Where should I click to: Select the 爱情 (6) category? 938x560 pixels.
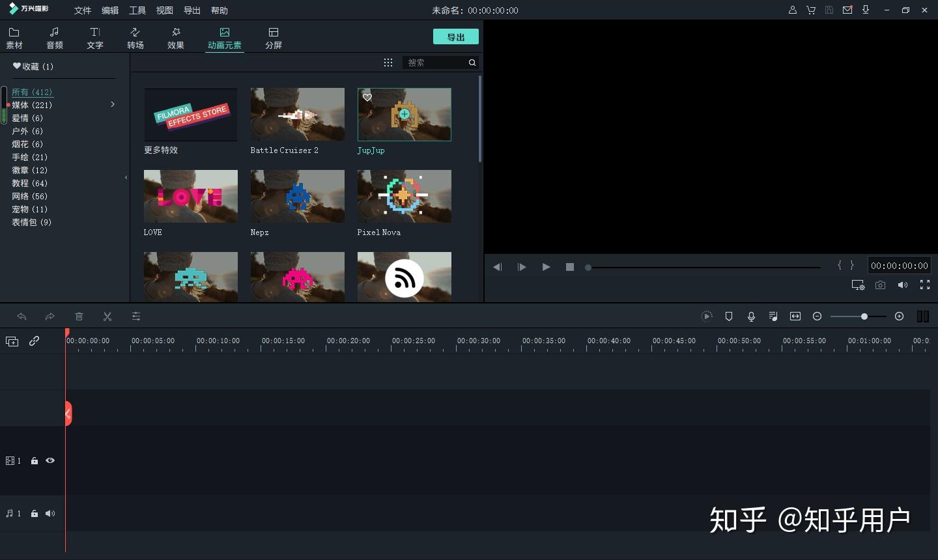27,118
